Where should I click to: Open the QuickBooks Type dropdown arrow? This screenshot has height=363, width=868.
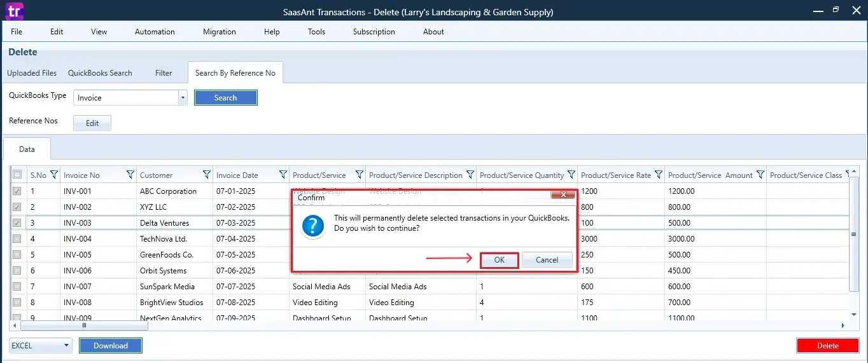click(183, 97)
